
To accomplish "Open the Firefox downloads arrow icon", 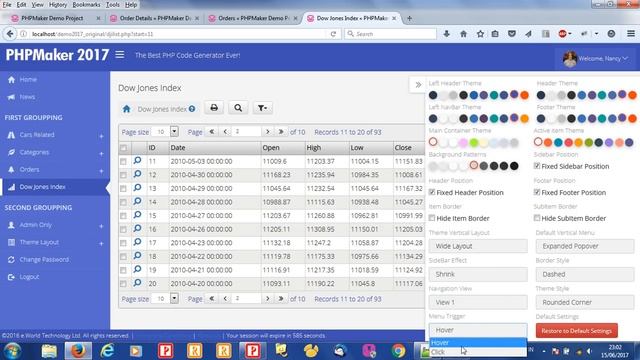I will pyautogui.click(x=447, y=34).
